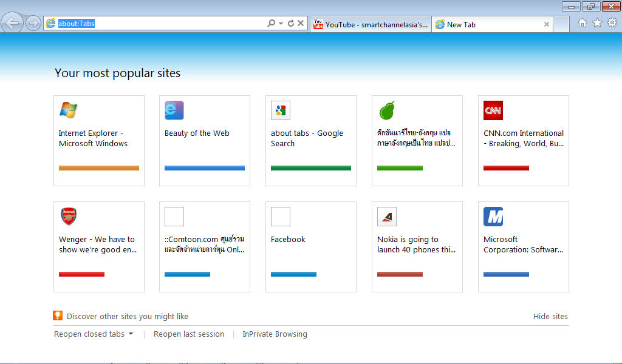Open the address bar autocomplete dropdown arrow

[281, 24]
